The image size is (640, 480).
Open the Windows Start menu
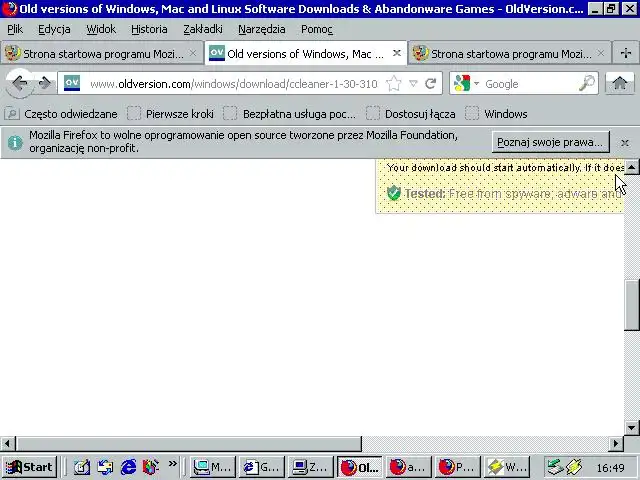[29, 467]
